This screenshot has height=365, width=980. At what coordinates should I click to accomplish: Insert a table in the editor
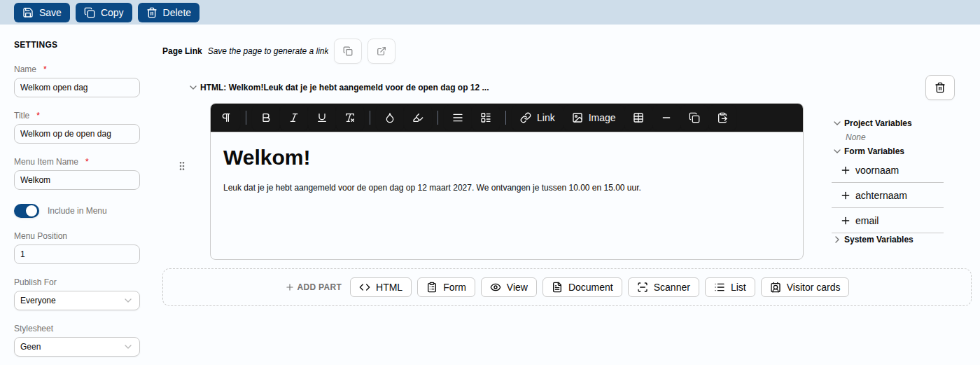(638, 118)
